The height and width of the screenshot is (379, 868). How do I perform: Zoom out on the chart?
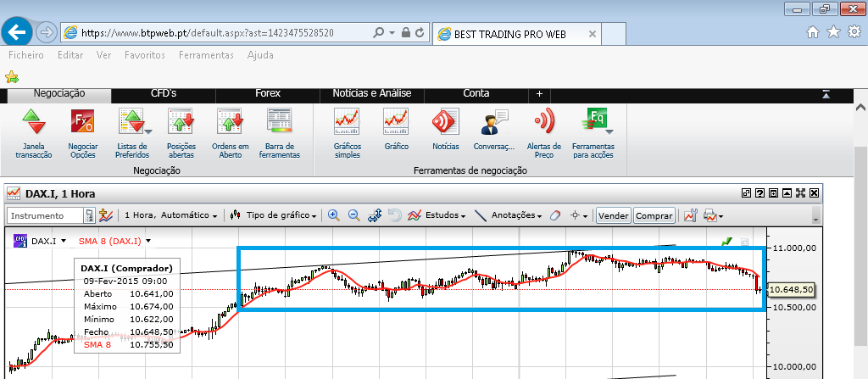354,215
